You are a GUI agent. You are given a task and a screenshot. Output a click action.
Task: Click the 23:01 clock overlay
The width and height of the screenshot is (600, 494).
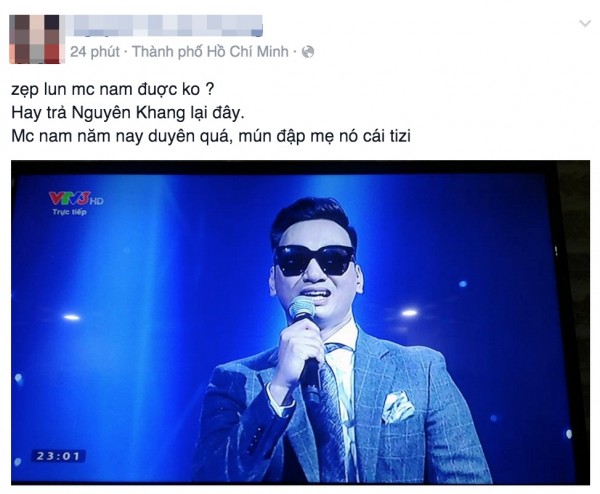point(58,456)
